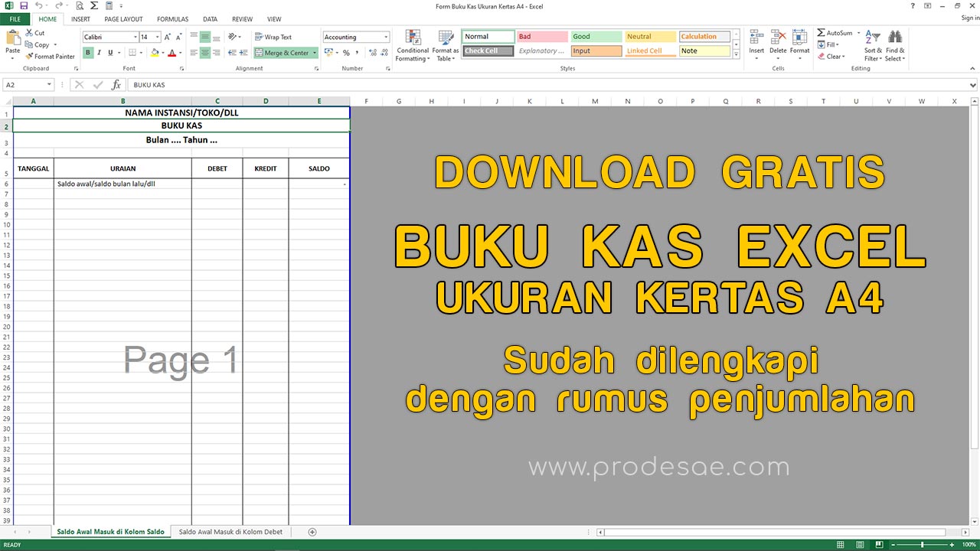Toggle Middle Align vertical alignment

(205, 37)
